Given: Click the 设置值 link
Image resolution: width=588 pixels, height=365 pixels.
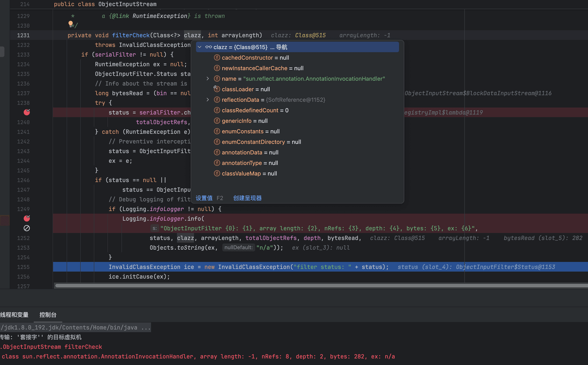Looking at the screenshot, I should [204, 198].
